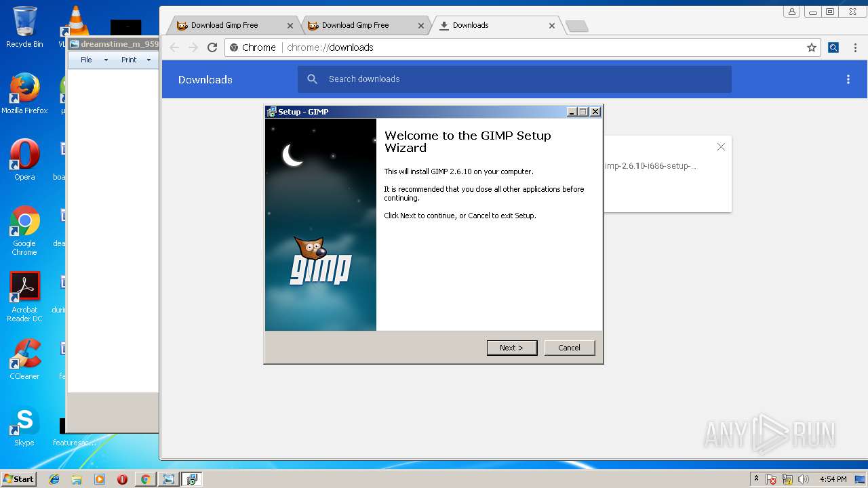
Task: Open the Chrome user profile button
Action: click(x=791, y=12)
